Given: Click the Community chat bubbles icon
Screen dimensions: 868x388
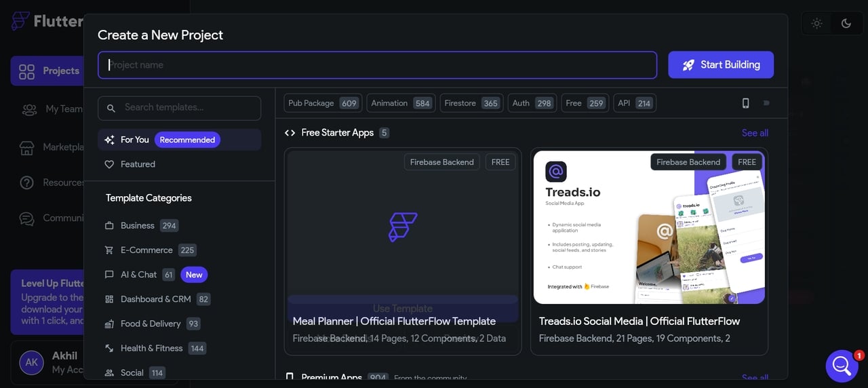Looking at the screenshot, I should 26,219.
